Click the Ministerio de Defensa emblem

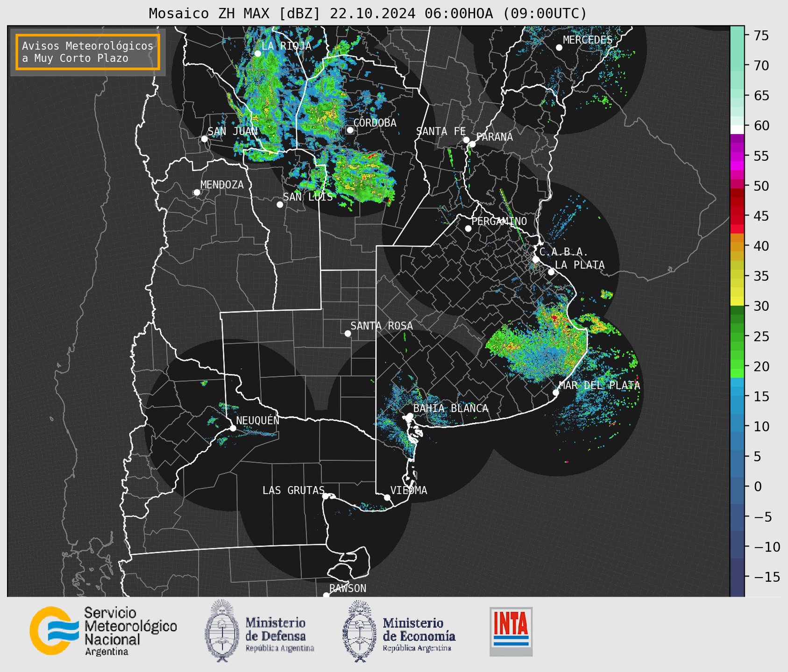click(x=222, y=630)
